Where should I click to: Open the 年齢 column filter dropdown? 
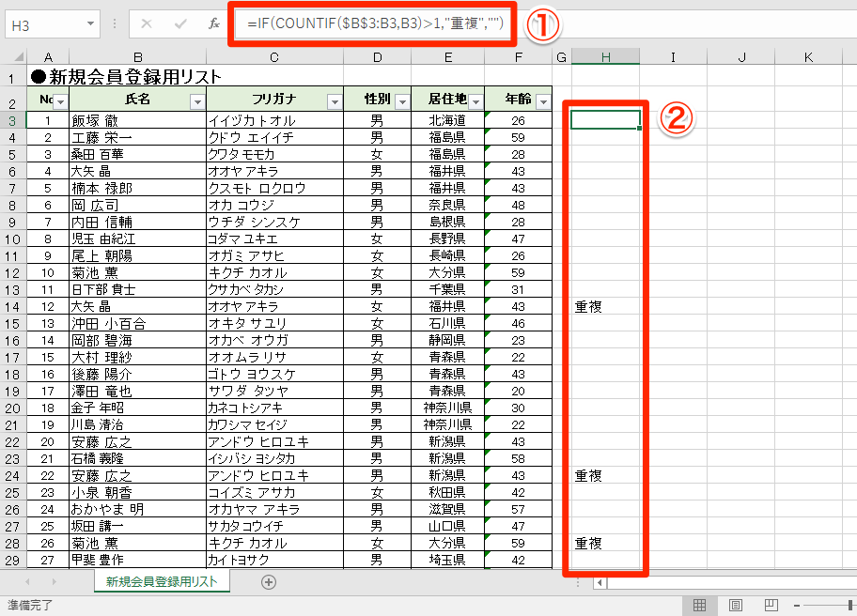[x=543, y=101]
